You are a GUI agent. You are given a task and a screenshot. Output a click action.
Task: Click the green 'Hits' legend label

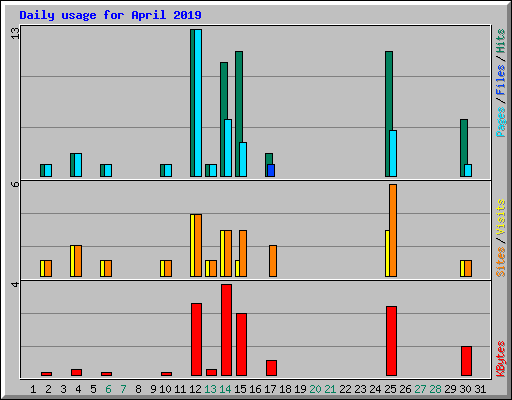[500, 41]
